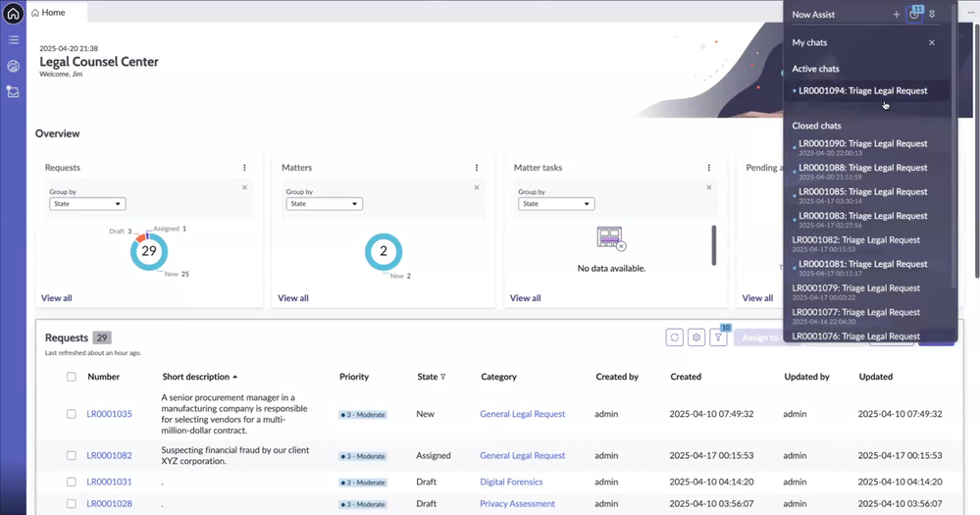Image resolution: width=980 pixels, height=515 pixels.
Task: Open the Digital Forensics category link
Action: (x=511, y=482)
